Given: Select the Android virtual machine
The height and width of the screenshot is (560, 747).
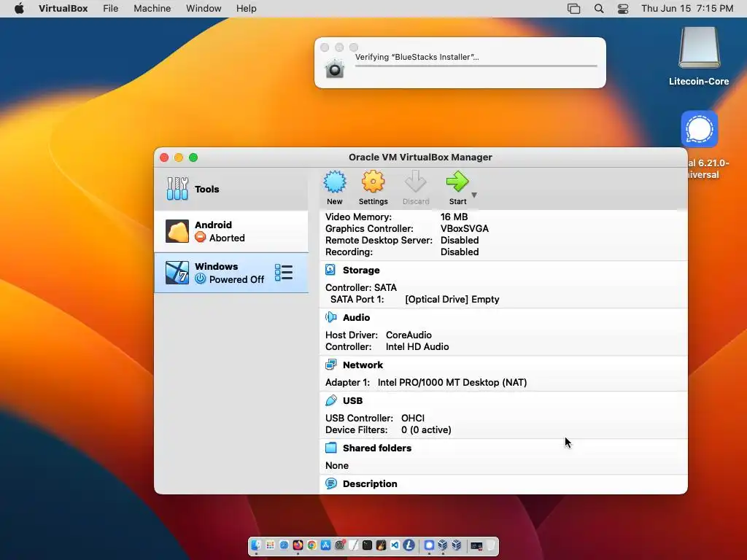Looking at the screenshot, I should [x=231, y=231].
